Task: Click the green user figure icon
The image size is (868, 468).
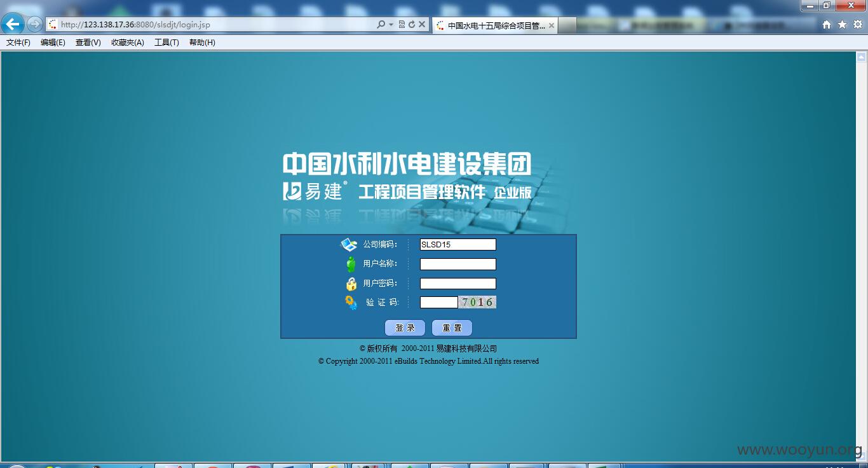Action: point(351,264)
